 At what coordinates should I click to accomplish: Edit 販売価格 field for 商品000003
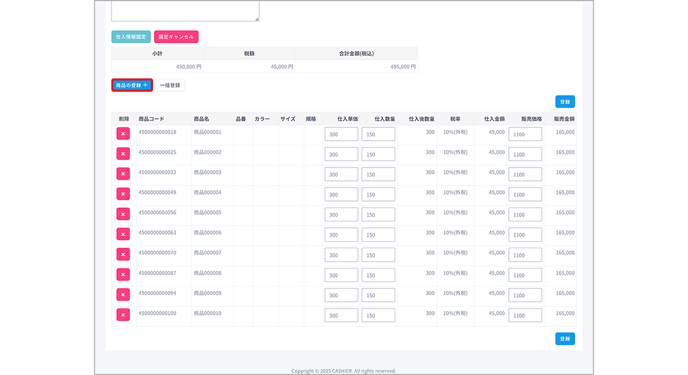tap(525, 175)
